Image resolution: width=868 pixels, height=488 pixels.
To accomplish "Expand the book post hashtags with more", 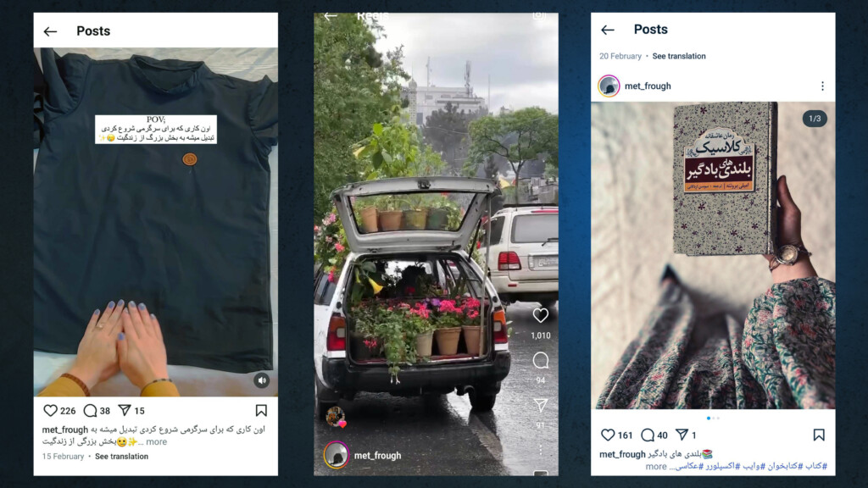I will pos(656,467).
